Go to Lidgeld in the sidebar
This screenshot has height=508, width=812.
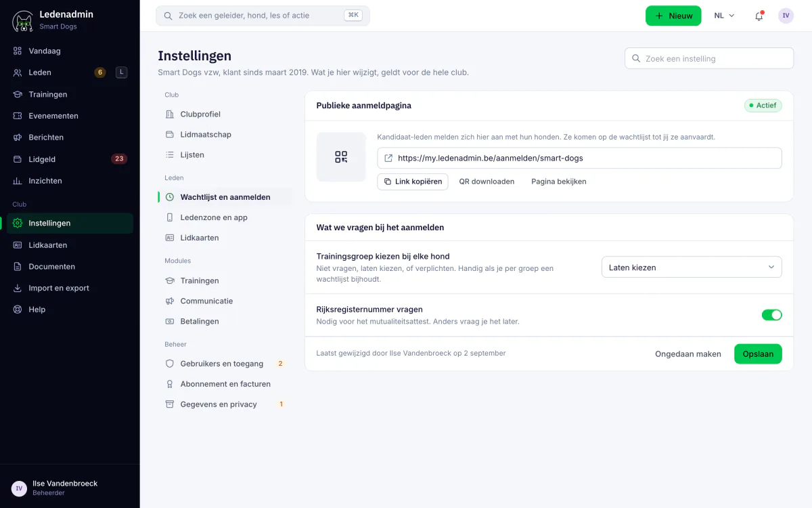(x=70, y=159)
